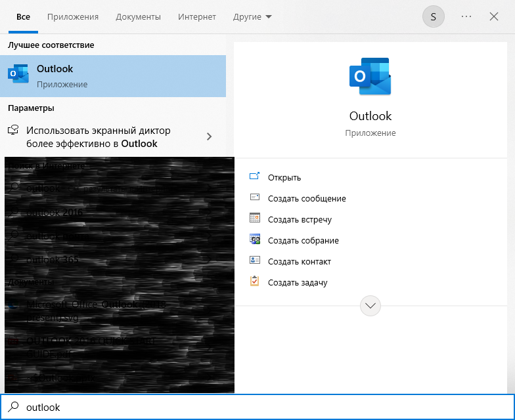The width and height of the screenshot is (515, 420).
Task: Open the Другие dropdown filter
Action: click(252, 17)
